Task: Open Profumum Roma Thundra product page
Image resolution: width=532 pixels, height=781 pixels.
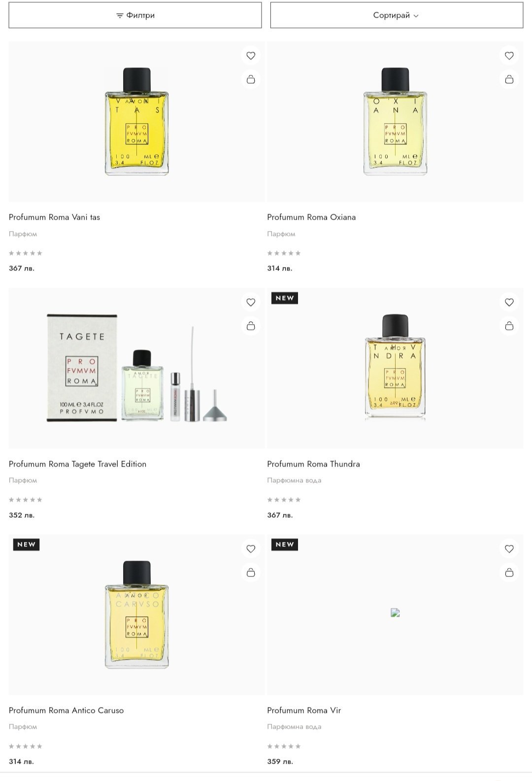Action: coord(313,464)
